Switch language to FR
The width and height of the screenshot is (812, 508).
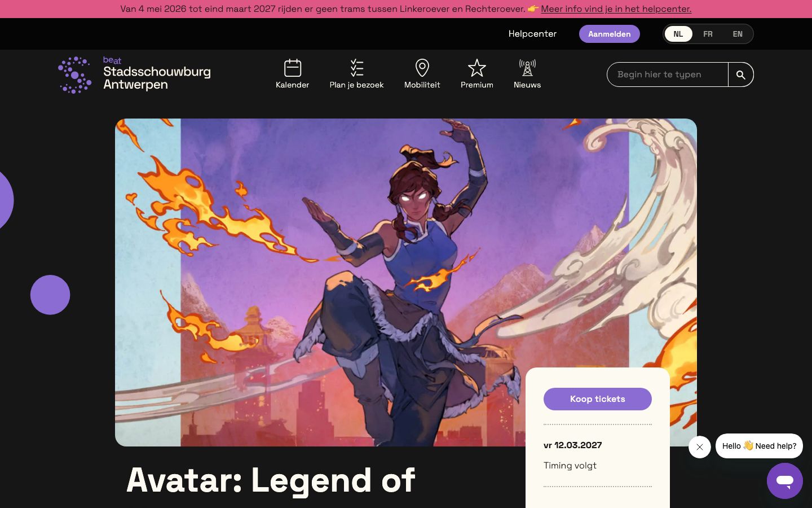pyautogui.click(x=708, y=34)
